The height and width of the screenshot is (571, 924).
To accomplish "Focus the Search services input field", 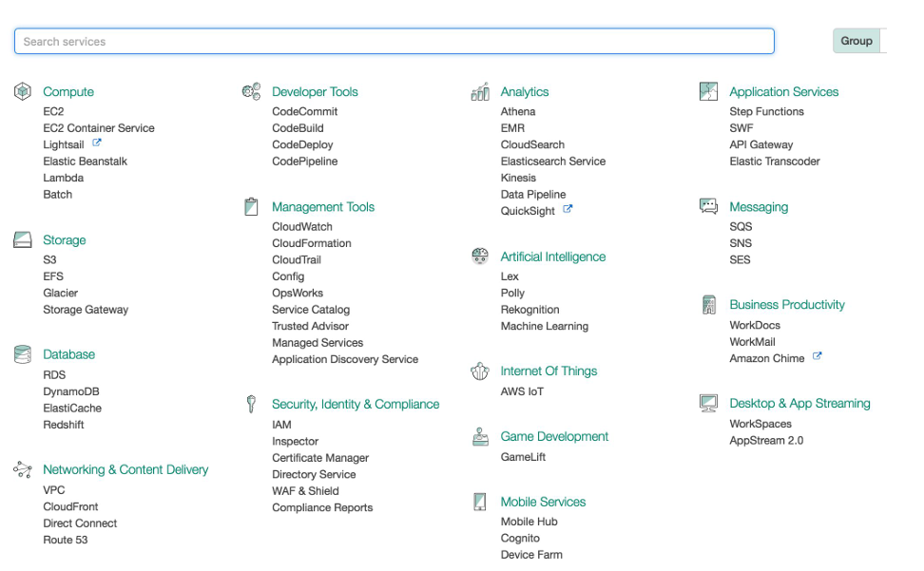I will pyautogui.click(x=395, y=41).
